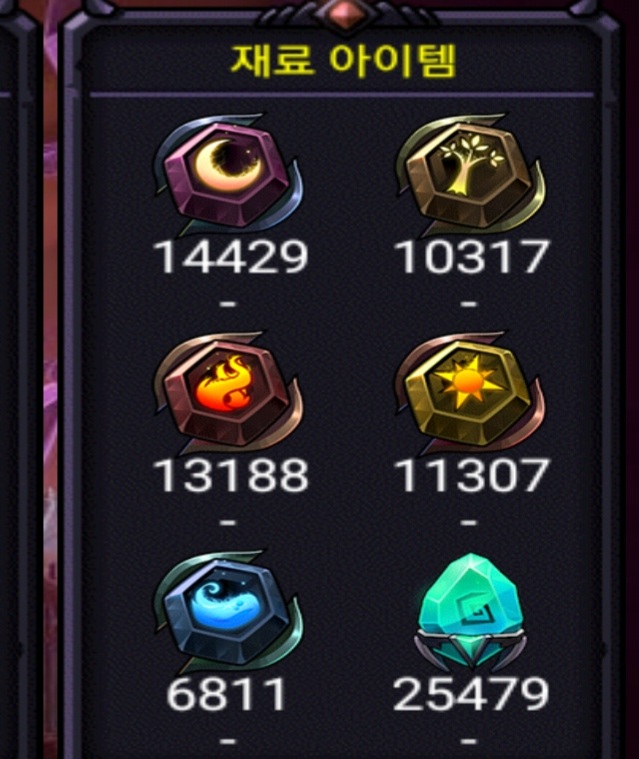
Task: Click the 10317 tree stone count
Action: (x=472, y=257)
